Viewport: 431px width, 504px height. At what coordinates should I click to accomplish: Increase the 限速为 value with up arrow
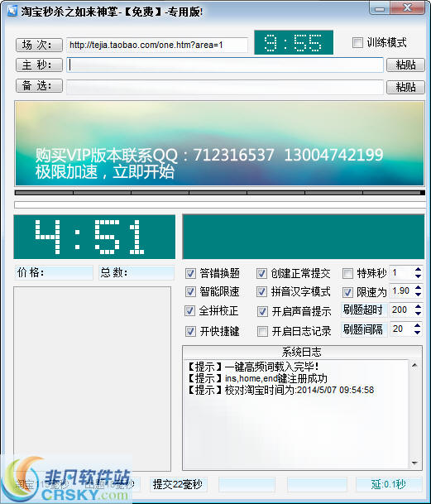[418, 288]
